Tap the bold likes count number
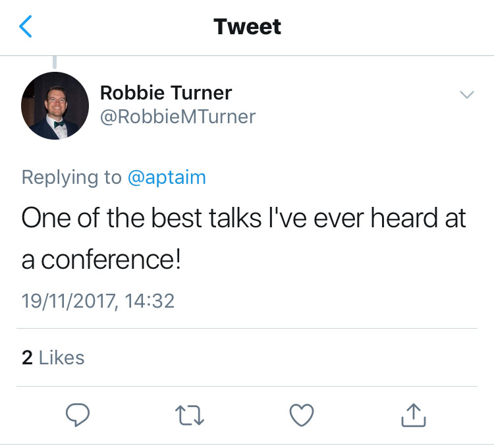494x448 pixels. (27, 358)
